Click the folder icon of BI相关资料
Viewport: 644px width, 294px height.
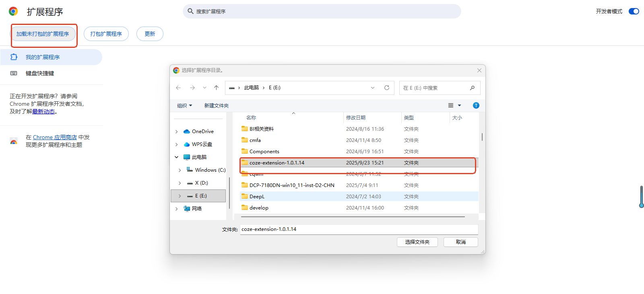point(245,129)
